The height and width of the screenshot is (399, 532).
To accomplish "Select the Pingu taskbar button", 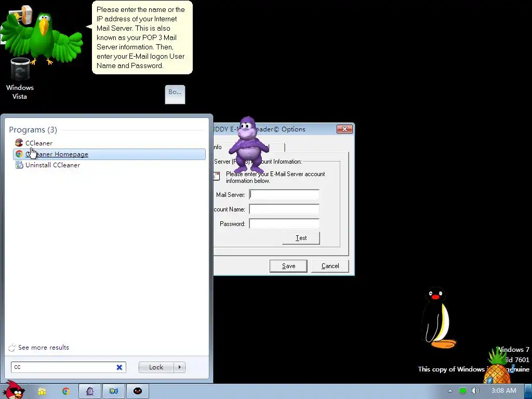I will (137, 392).
